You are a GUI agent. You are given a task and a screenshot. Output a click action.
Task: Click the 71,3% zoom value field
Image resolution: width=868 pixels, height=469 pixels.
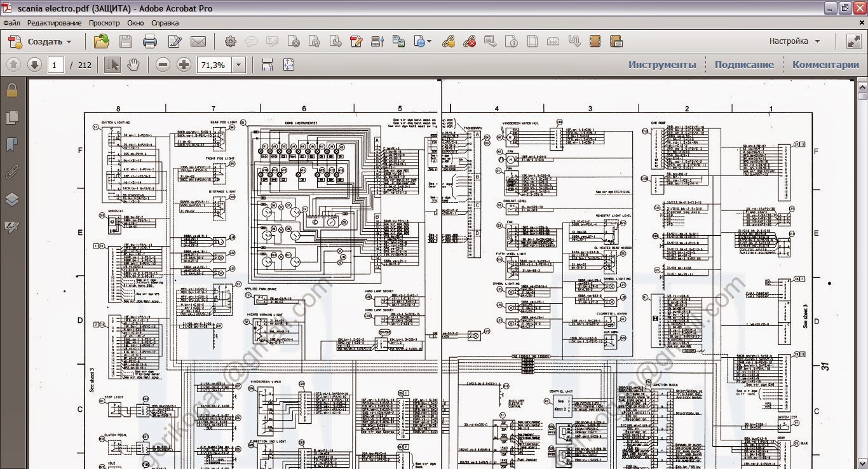click(x=214, y=65)
